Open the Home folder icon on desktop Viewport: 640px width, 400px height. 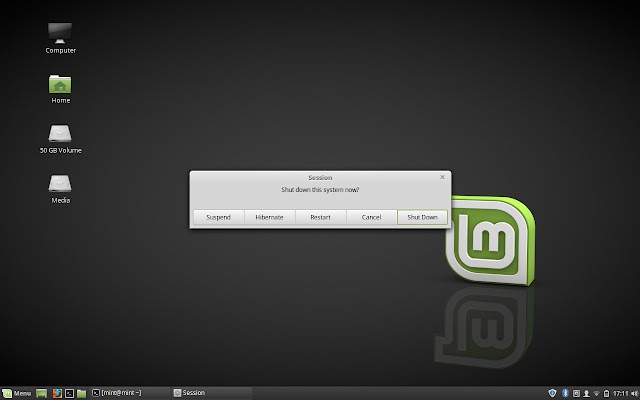pyautogui.click(x=60, y=84)
